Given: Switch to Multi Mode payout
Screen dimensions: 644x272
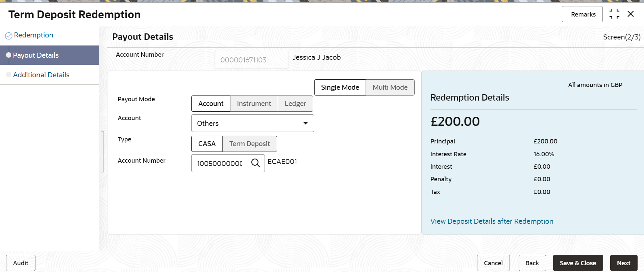Looking at the screenshot, I should (x=390, y=87).
